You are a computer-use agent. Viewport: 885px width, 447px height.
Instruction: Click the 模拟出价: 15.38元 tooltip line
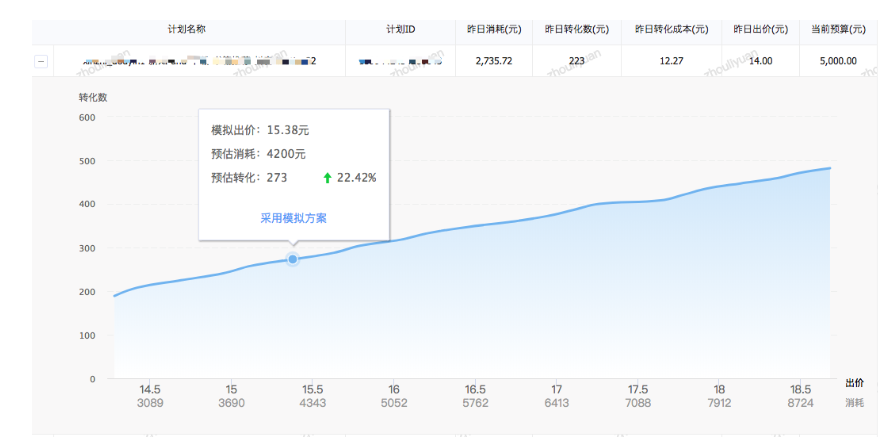click(260, 130)
